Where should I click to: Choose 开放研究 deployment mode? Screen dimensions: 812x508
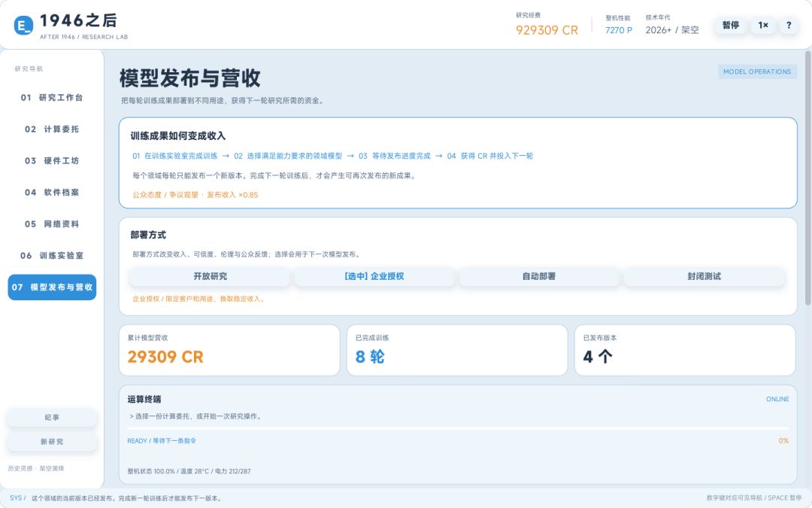tap(210, 276)
